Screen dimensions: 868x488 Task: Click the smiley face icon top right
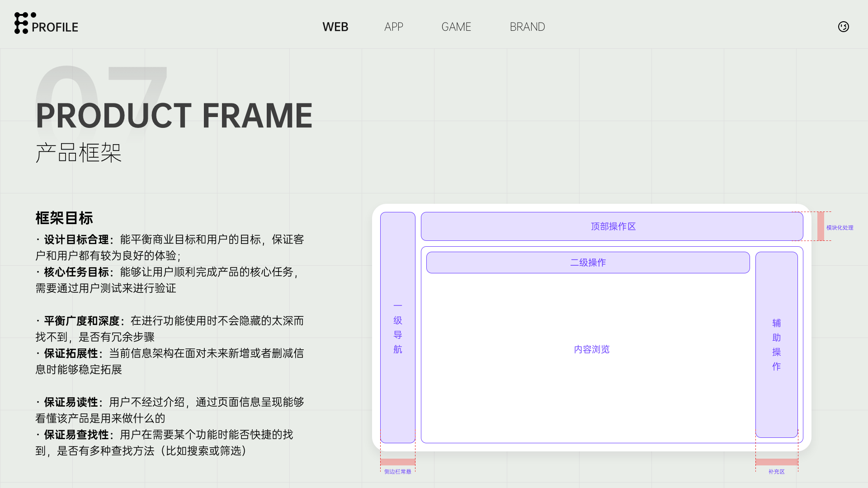(843, 27)
